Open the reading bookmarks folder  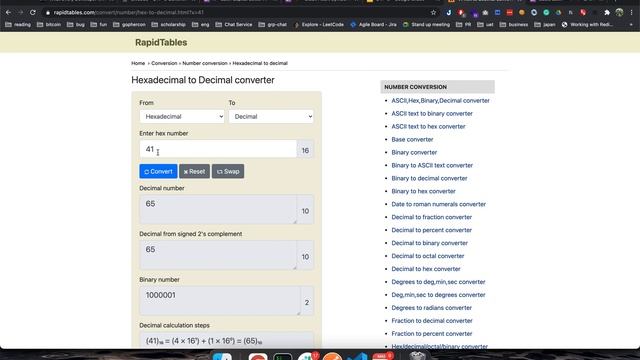pos(18,24)
